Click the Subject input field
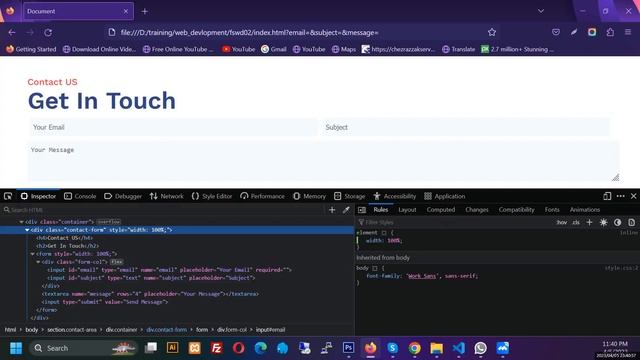 coord(465,127)
